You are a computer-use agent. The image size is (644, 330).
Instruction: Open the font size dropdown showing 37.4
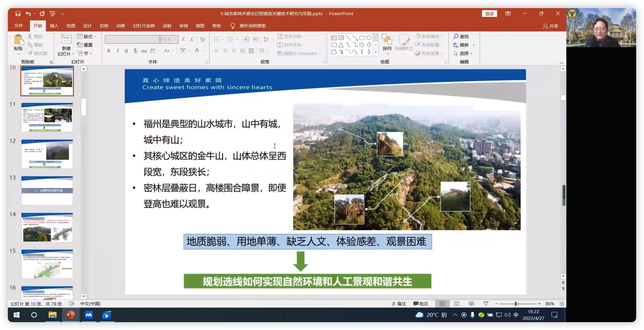tap(175, 39)
